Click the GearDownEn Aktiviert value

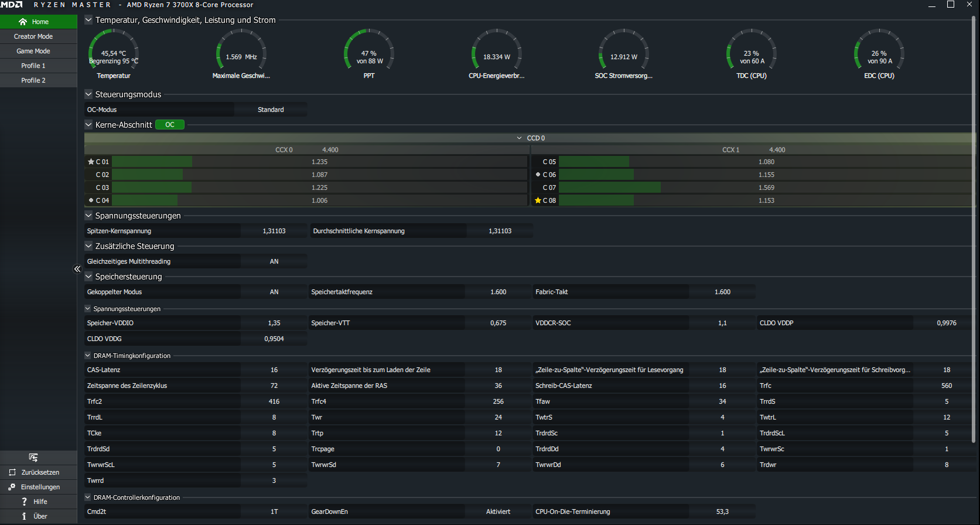pyautogui.click(x=498, y=512)
